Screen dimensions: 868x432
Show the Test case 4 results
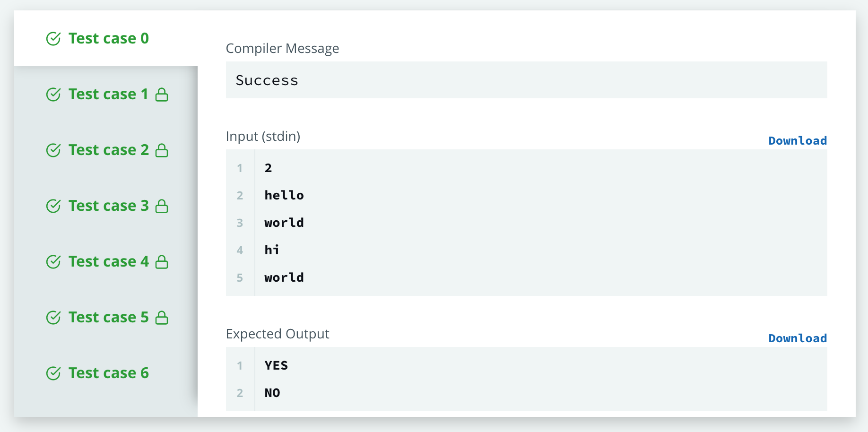click(108, 261)
